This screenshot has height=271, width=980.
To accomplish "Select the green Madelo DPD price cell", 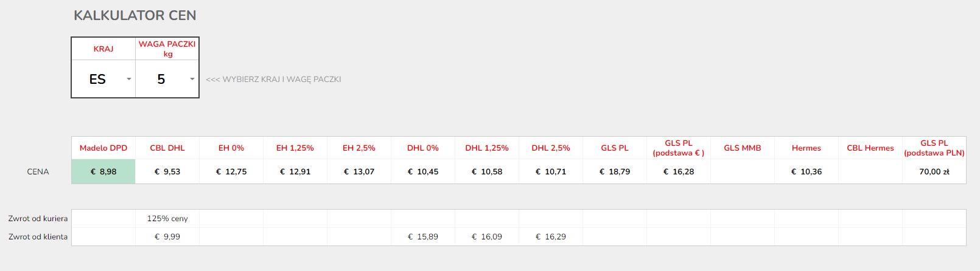I will (x=103, y=172).
